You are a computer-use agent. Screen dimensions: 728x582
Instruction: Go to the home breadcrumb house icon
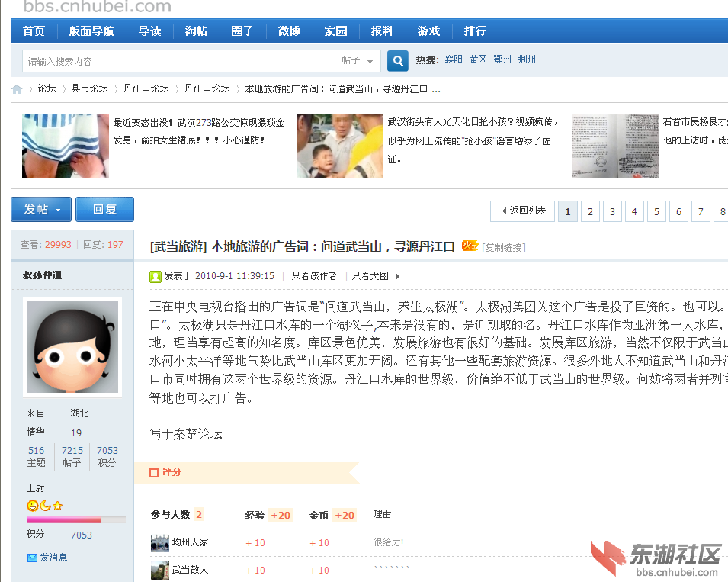click(17, 89)
